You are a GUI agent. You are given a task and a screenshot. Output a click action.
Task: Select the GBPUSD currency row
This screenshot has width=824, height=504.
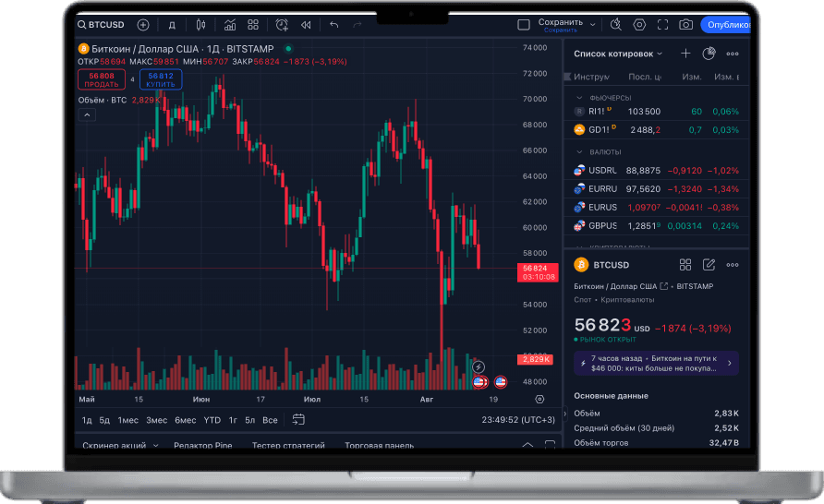657,226
